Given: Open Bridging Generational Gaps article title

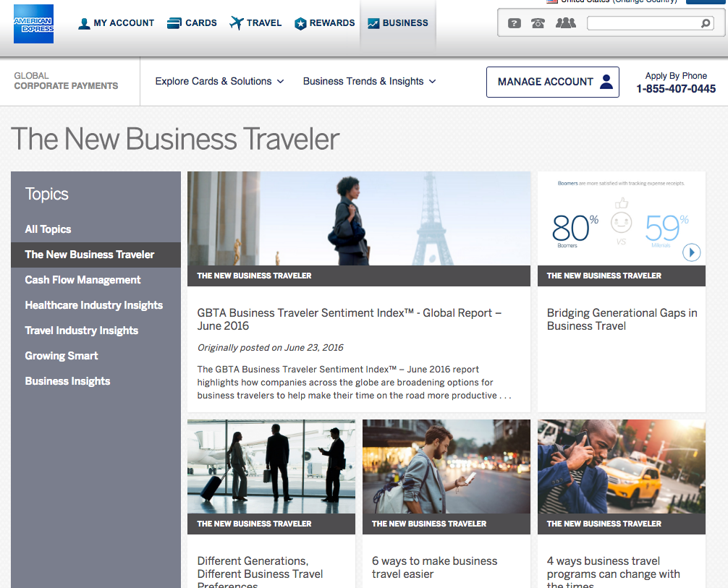Looking at the screenshot, I should 622,319.
